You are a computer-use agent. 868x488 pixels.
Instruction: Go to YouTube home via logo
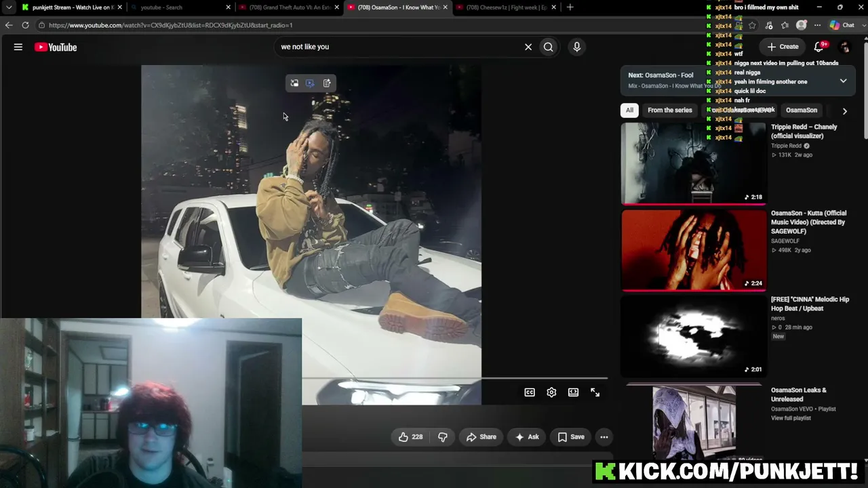(56, 47)
